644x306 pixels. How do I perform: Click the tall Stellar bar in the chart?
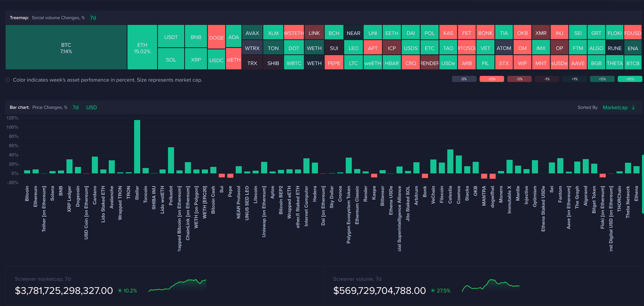pyautogui.click(x=137, y=147)
